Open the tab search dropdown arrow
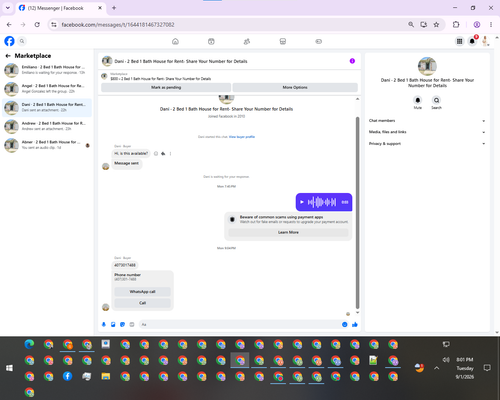The height and width of the screenshot is (400, 500). (8, 8)
